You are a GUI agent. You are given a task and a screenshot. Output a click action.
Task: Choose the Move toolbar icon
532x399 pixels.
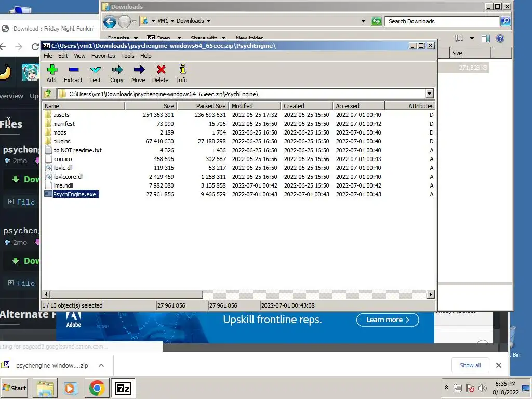pos(138,74)
